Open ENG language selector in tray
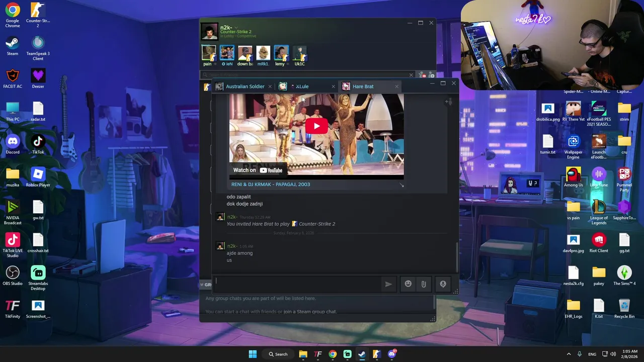This screenshot has height=362, width=644. 592,354
